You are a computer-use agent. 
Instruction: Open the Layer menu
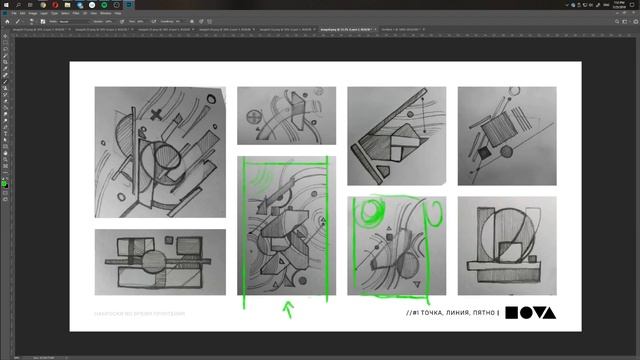coord(44,13)
